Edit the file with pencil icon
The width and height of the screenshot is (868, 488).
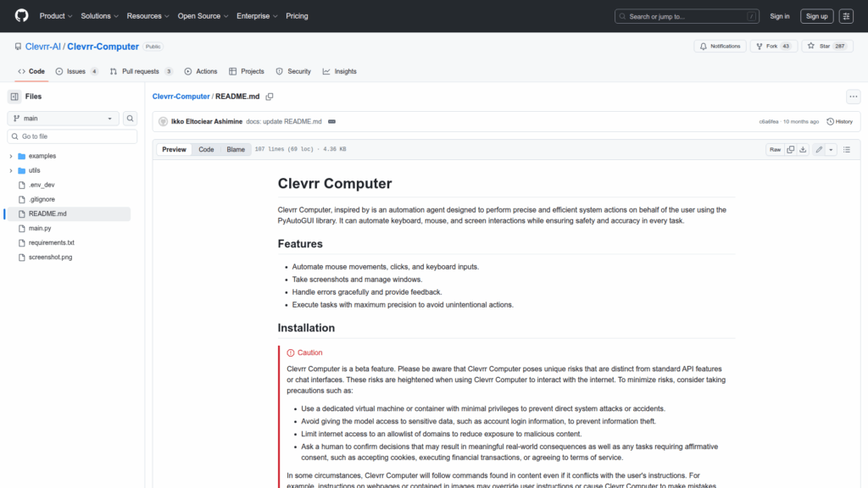coord(819,149)
